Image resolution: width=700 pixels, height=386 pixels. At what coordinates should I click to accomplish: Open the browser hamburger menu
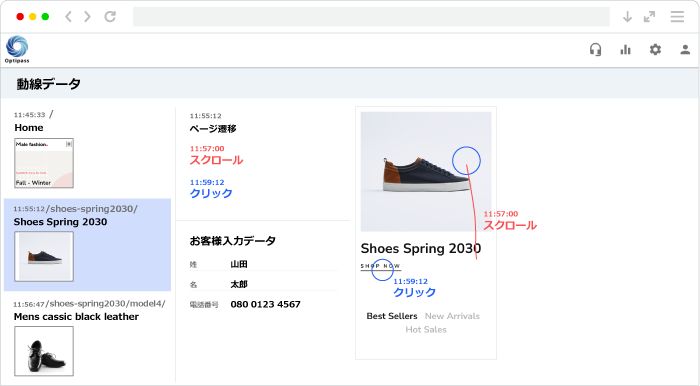pyautogui.click(x=677, y=17)
